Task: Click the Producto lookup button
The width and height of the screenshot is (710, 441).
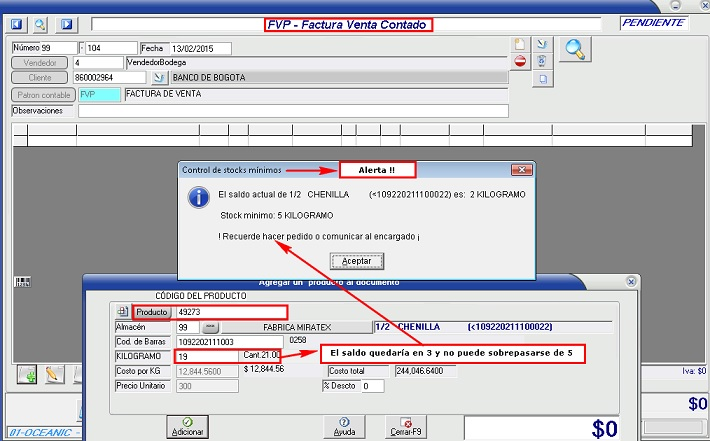Action: [x=152, y=311]
